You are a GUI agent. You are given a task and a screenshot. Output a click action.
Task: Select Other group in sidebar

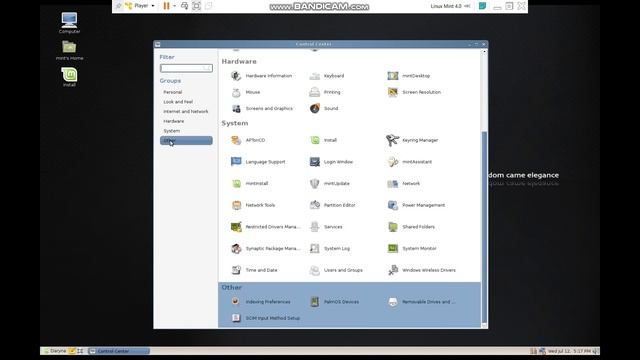[186, 140]
